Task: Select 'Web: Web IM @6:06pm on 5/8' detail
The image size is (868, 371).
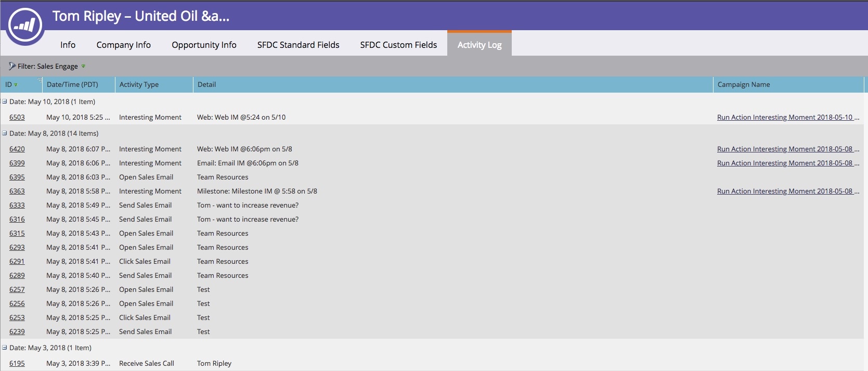Action: [244, 149]
